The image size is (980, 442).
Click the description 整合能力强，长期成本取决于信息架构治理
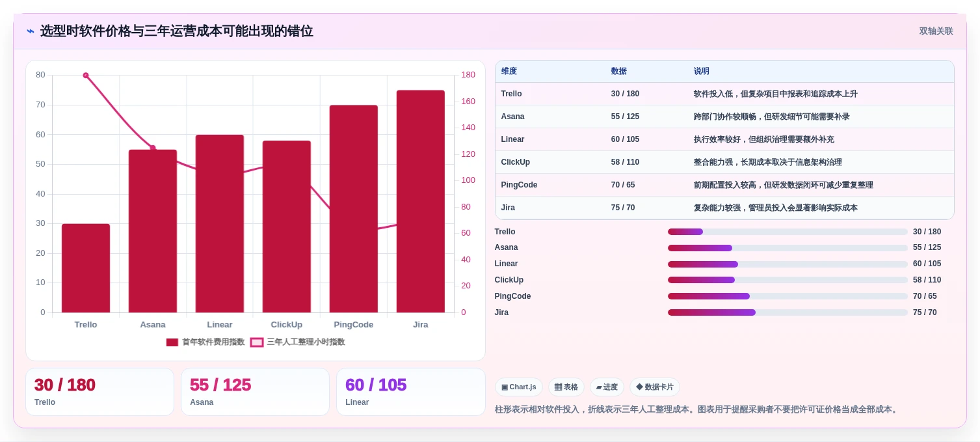768,162
